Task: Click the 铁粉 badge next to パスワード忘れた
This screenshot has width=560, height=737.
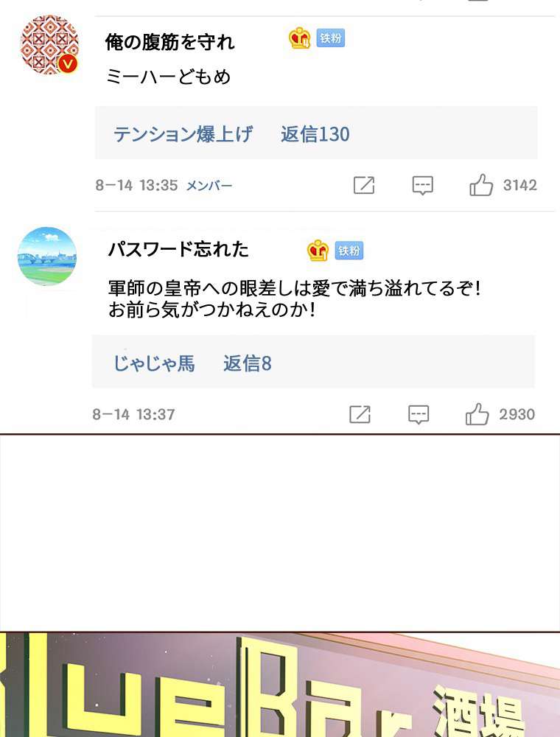Action: click(x=349, y=251)
